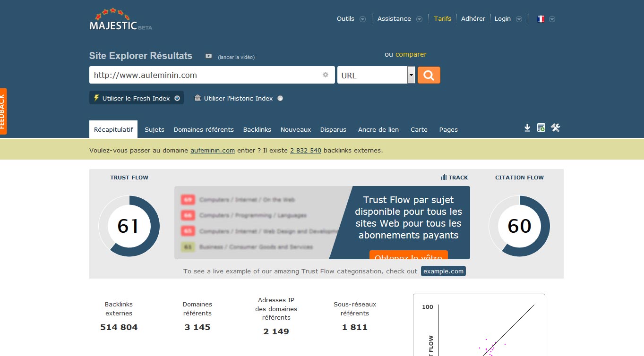This screenshot has height=356, width=644.
Task: Open the Outils dropdown arrow
Action: 363,19
